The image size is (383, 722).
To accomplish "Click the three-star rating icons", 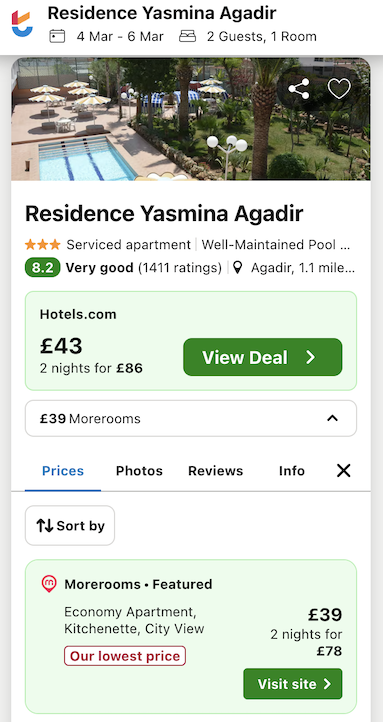I will (x=42, y=244).
